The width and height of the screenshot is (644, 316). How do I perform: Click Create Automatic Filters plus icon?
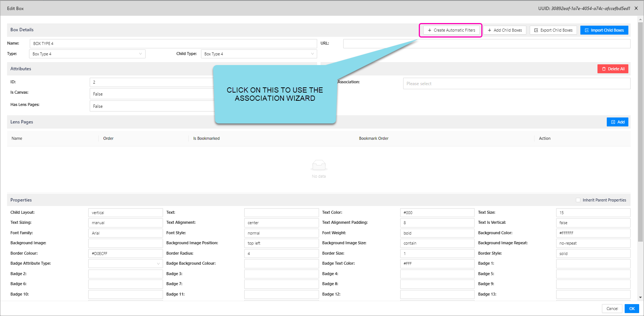[430, 30]
